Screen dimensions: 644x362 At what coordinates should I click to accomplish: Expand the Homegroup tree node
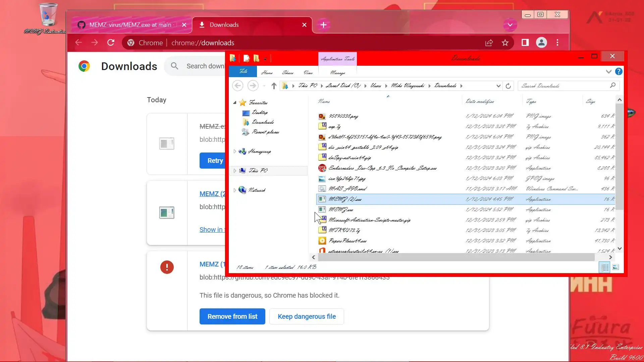(235, 152)
